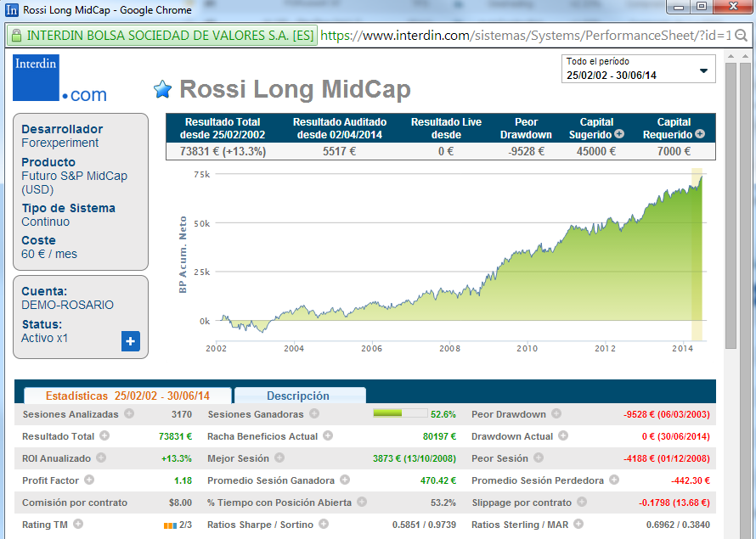Click the info icon beside Resultado Total statistic
The width and height of the screenshot is (756, 539).
(x=104, y=435)
